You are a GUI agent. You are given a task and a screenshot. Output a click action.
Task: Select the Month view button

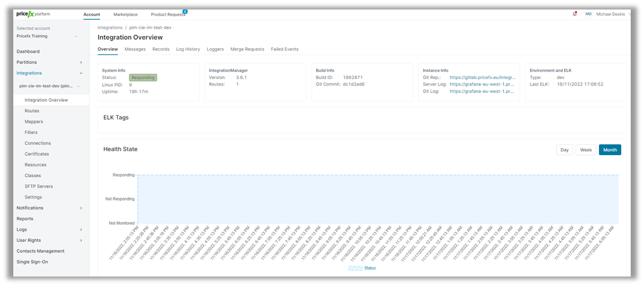[610, 150]
